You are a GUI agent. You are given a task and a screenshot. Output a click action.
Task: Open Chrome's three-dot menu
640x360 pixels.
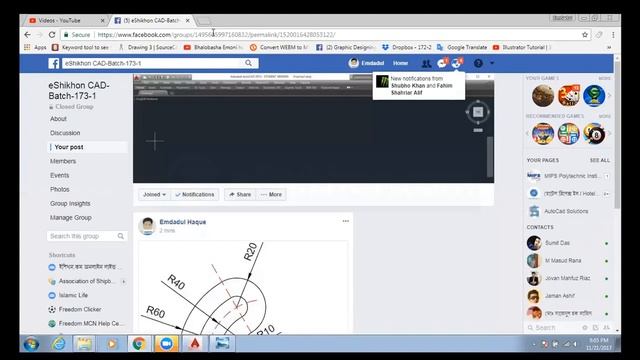[x=613, y=35]
